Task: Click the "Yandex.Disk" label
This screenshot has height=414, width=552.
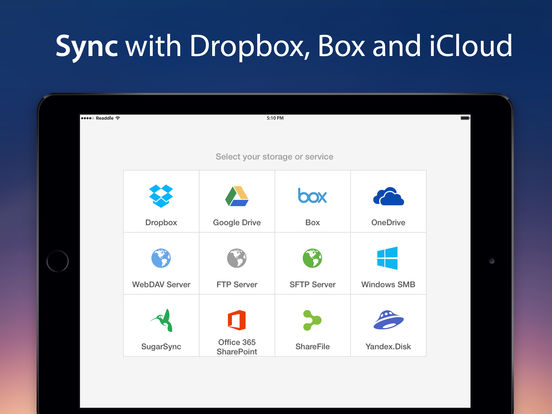Action: tap(388, 347)
